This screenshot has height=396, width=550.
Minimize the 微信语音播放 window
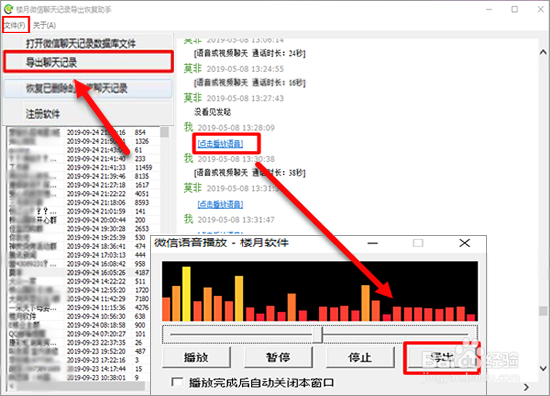[373, 243]
